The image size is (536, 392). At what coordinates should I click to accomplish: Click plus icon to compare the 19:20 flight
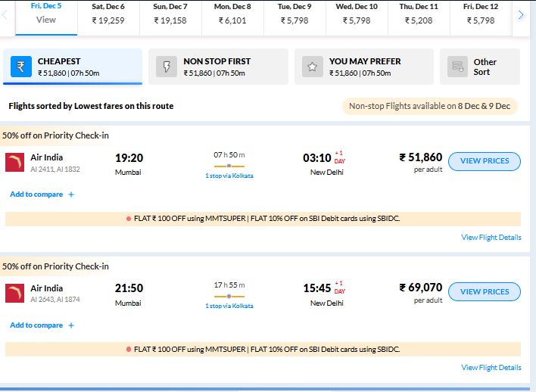(71, 194)
